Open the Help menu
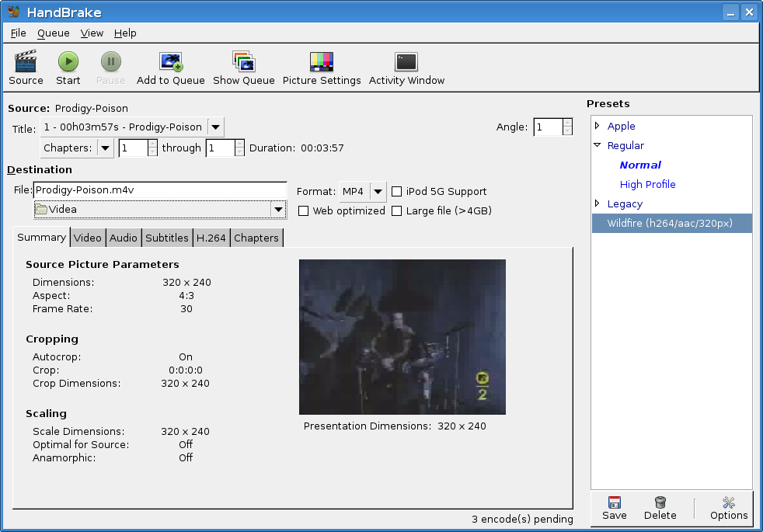Image resolution: width=763 pixels, height=532 pixels. point(125,33)
